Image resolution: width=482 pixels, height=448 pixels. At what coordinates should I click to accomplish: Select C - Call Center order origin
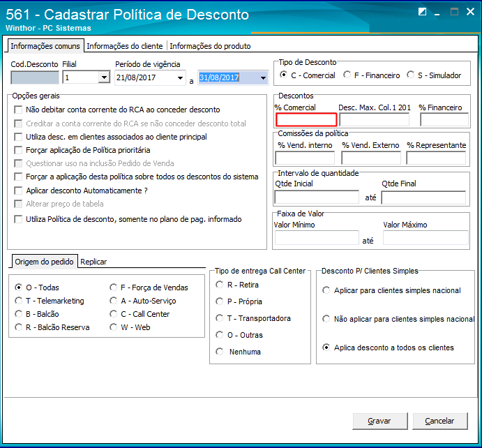click(x=114, y=313)
